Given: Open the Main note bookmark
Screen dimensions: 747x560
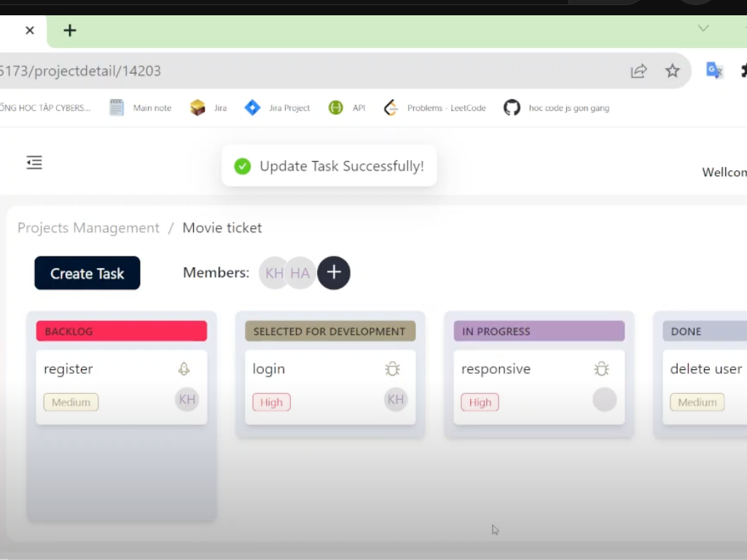Looking at the screenshot, I should [141, 108].
